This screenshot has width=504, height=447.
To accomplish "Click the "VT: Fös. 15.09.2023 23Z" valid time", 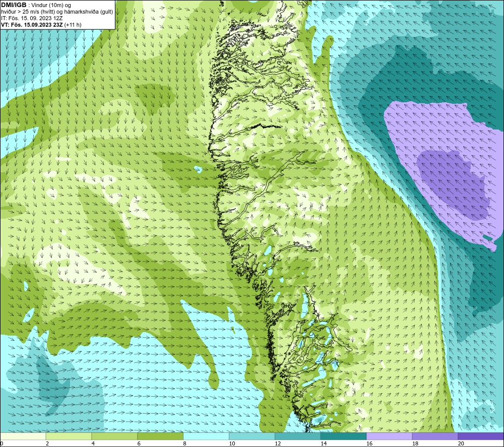I will (32, 25).
